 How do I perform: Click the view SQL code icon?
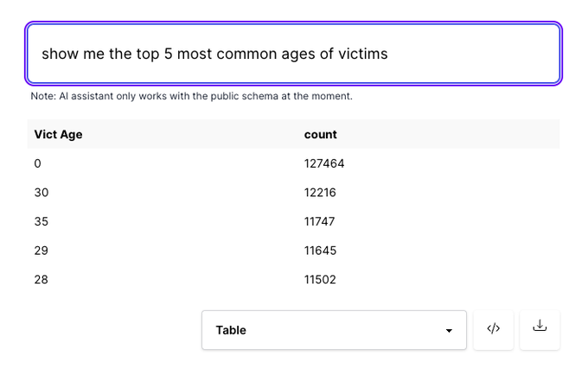(x=494, y=329)
